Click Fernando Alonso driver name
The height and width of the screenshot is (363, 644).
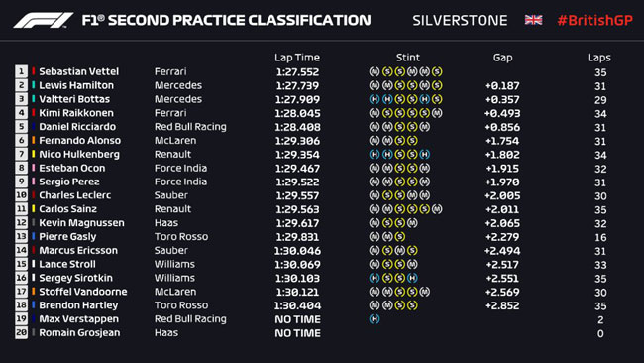79,140
